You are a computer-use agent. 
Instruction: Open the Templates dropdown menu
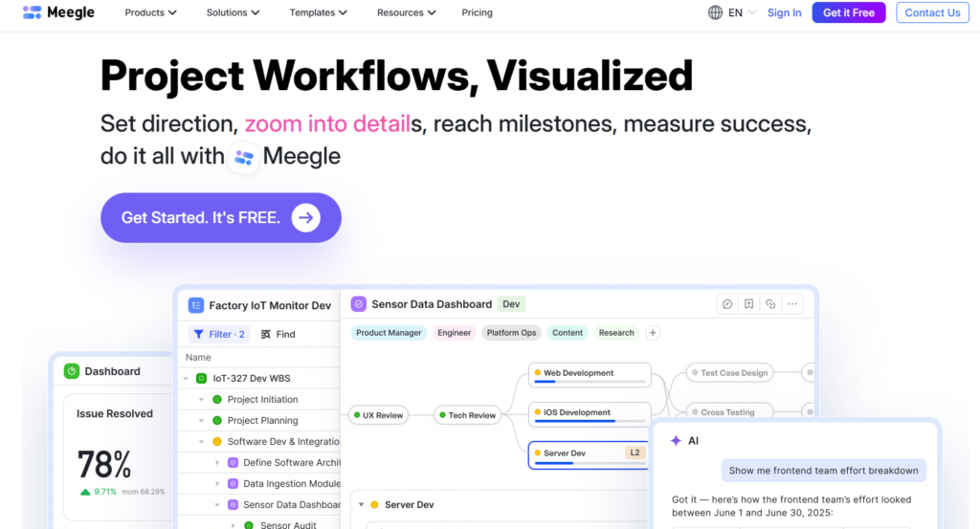[x=318, y=12]
